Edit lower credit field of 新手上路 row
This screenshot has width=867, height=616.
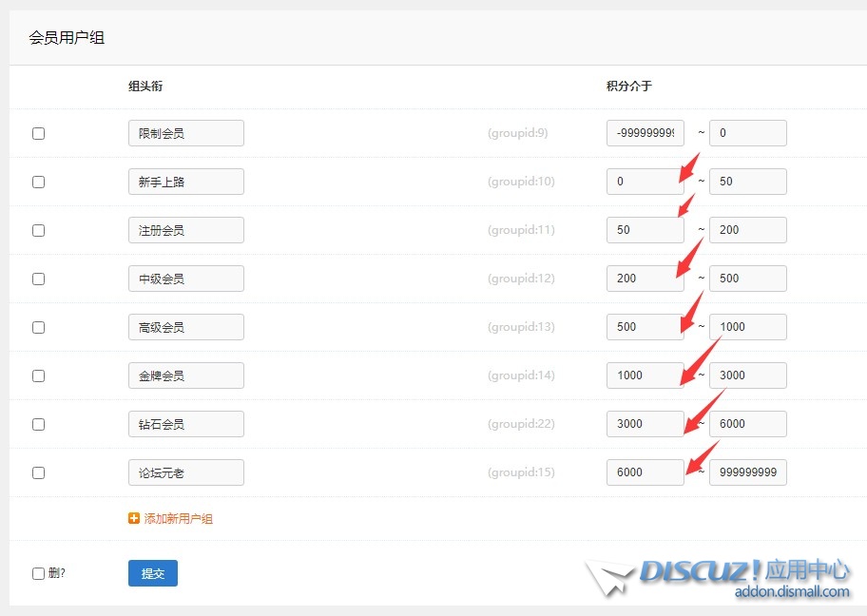(645, 182)
